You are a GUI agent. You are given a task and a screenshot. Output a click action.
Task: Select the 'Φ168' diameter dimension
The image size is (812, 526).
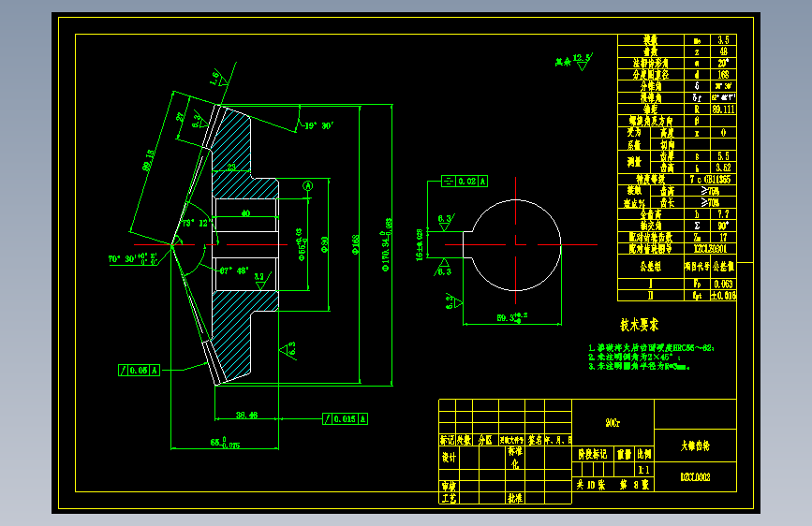[356, 244]
